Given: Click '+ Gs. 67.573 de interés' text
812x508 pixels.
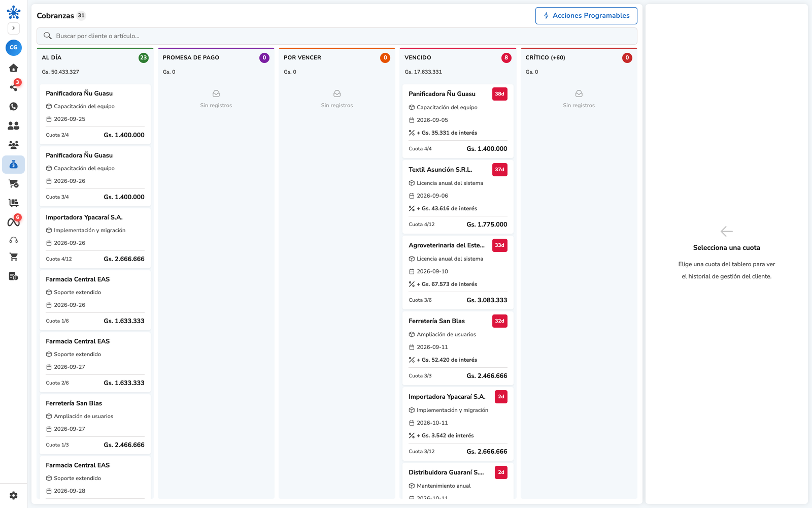Looking at the screenshot, I should click(x=447, y=284).
